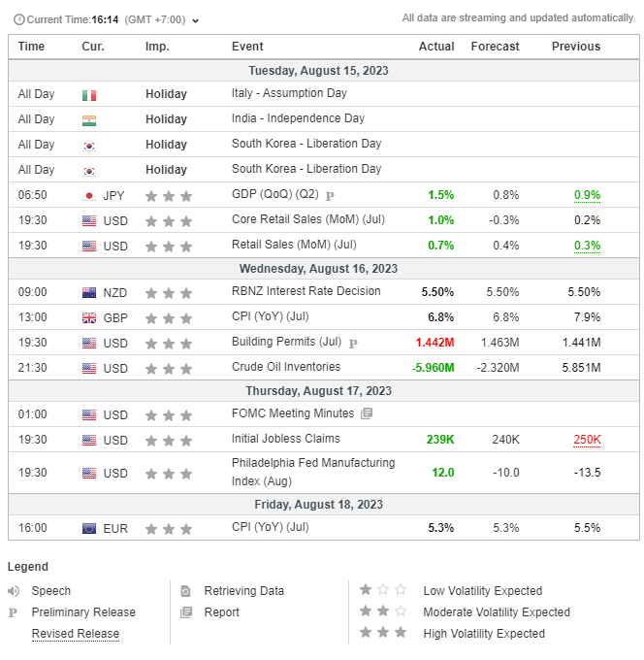Click the US flag in Core Retail Sales row

(89, 221)
